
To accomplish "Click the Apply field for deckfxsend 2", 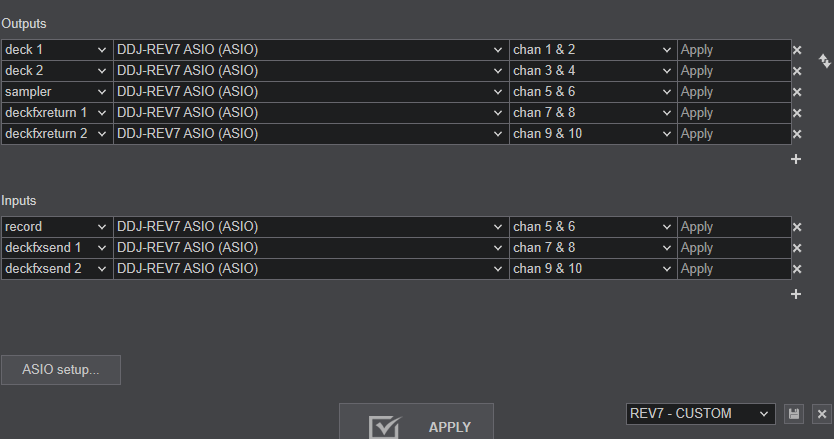I will (x=734, y=269).
